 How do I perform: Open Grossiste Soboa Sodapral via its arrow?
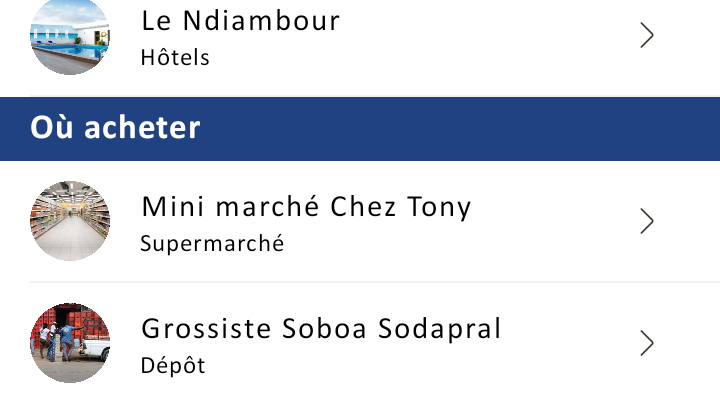coord(647,343)
